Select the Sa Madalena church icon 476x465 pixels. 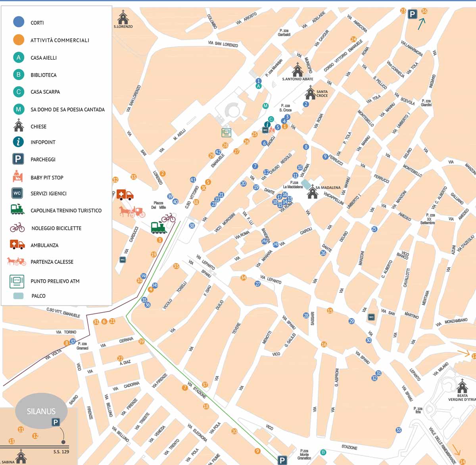click(313, 192)
